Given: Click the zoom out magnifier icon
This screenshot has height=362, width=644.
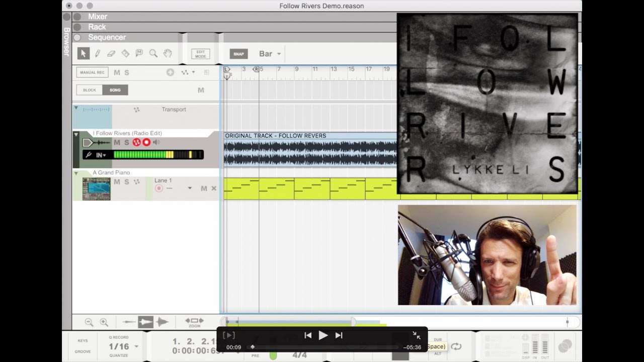Looking at the screenshot, I should [x=89, y=322].
